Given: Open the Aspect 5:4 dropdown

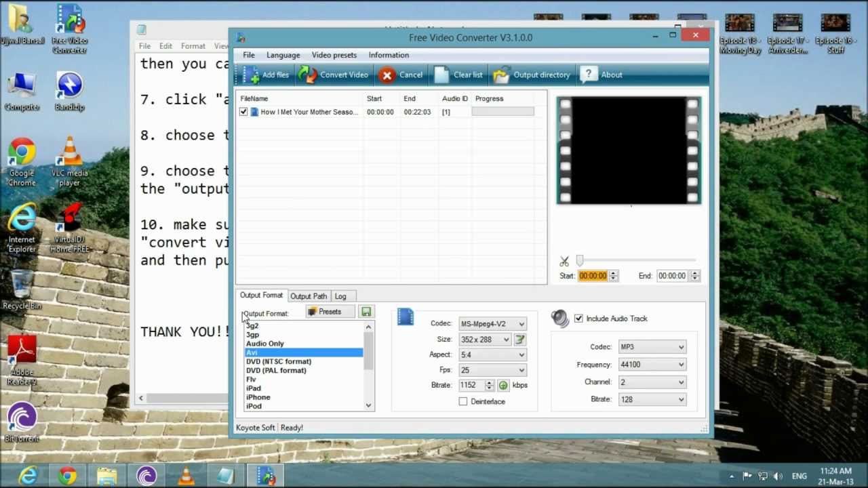Looking at the screenshot, I should [492, 354].
